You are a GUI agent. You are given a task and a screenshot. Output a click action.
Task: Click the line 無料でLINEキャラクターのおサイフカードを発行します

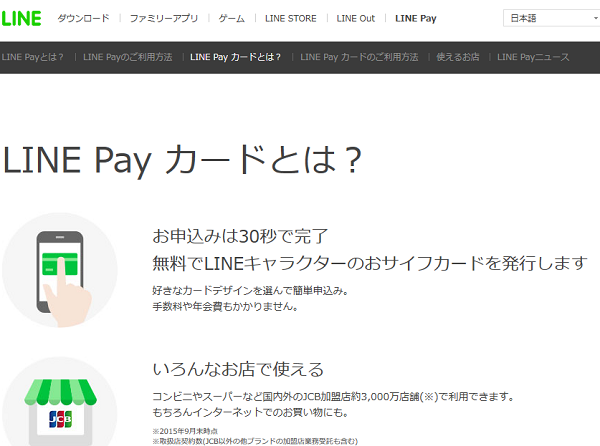[370, 263]
